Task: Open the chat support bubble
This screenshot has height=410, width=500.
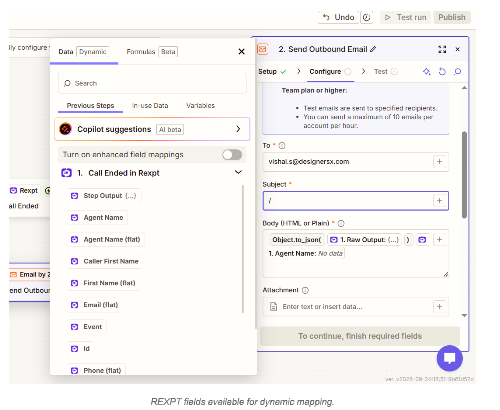Action: tap(450, 358)
